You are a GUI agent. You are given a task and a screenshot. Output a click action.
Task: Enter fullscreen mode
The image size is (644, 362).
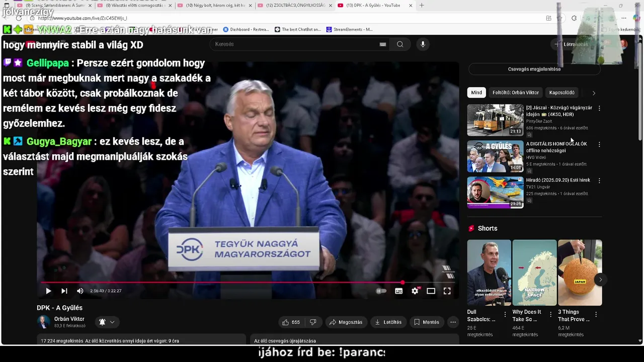coord(447,291)
